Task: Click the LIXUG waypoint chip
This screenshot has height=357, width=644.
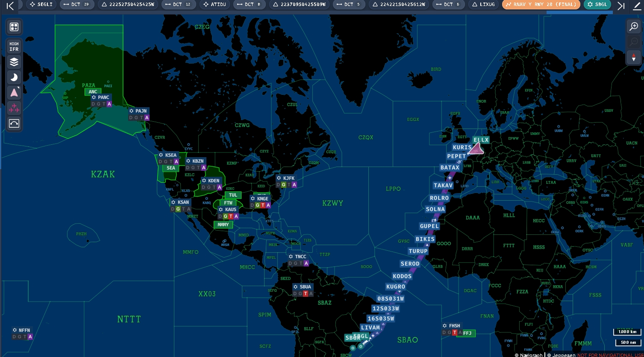Action: (x=484, y=5)
